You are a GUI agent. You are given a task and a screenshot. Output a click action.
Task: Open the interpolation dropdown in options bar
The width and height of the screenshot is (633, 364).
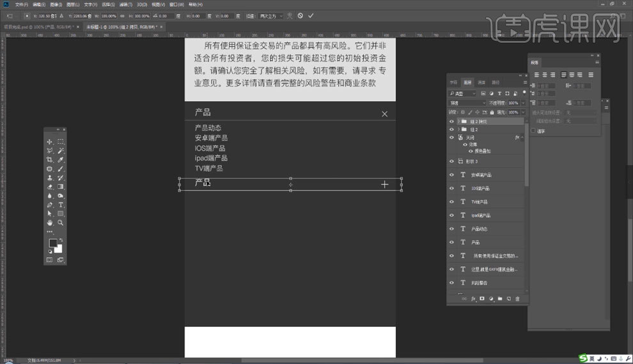pos(271,16)
